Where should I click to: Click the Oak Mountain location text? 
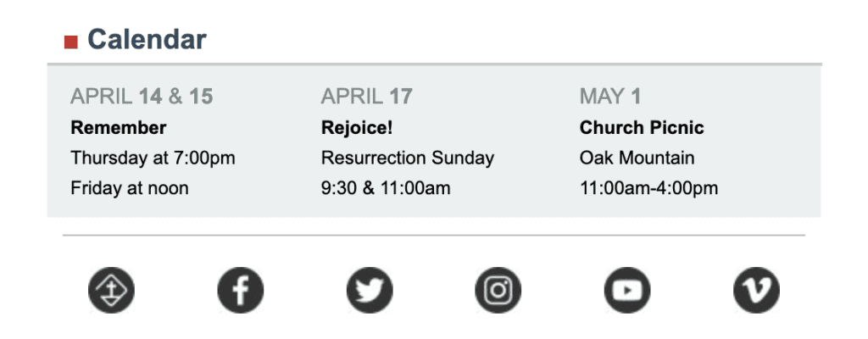(x=637, y=158)
